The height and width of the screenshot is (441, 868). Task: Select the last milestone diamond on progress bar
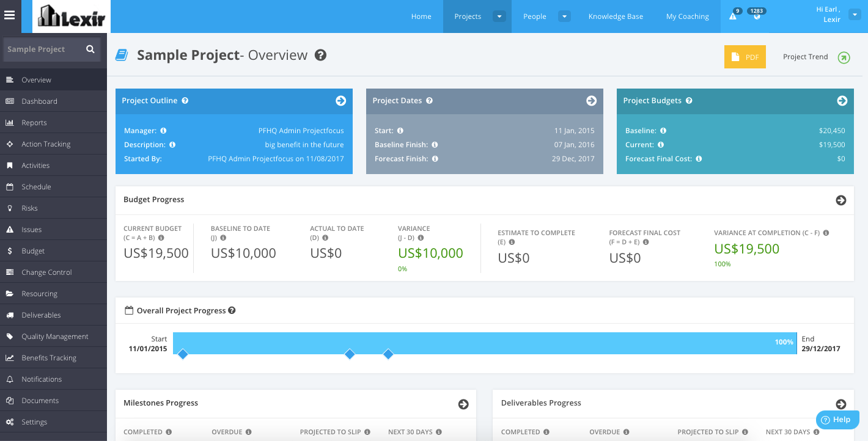(x=388, y=354)
